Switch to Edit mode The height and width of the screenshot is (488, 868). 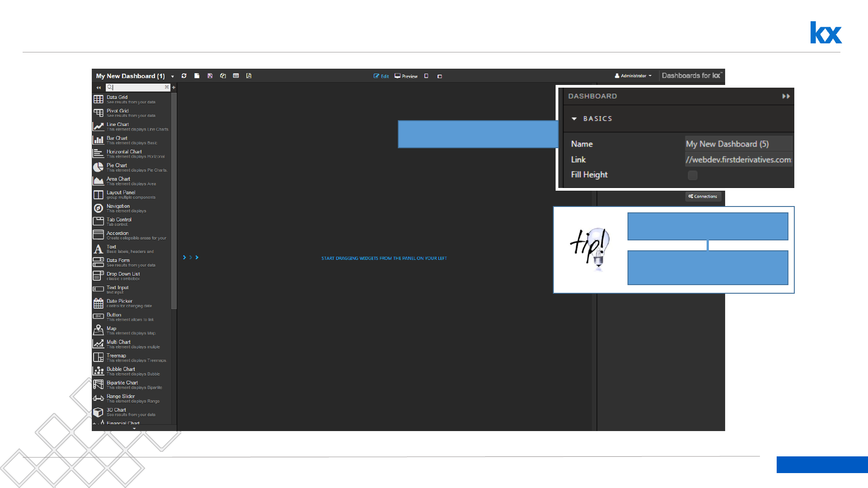381,76
